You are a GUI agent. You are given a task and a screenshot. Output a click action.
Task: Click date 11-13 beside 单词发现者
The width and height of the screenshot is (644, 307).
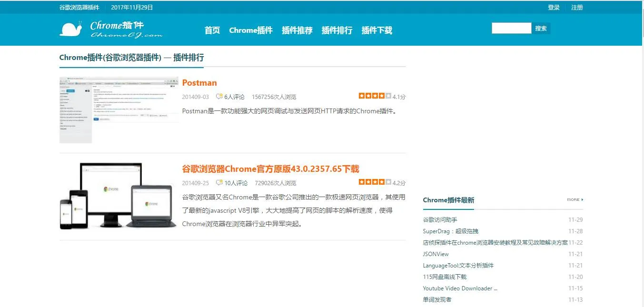[x=575, y=300]
